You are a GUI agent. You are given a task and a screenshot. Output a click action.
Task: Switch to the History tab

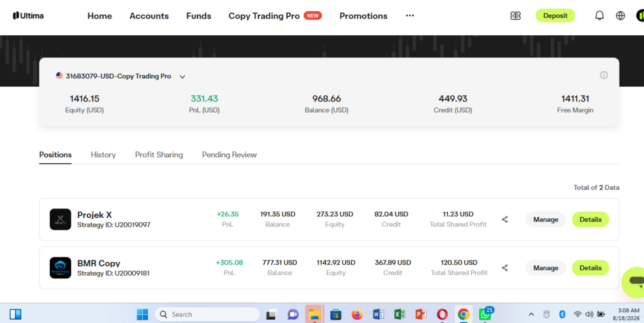[103, 154]
